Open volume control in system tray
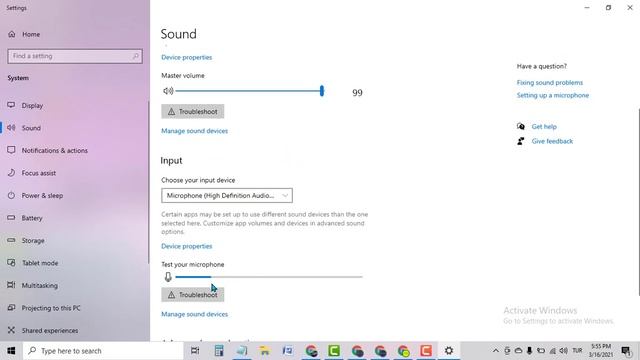Screen dimensions: 640x360 click(x=564, y=351)
